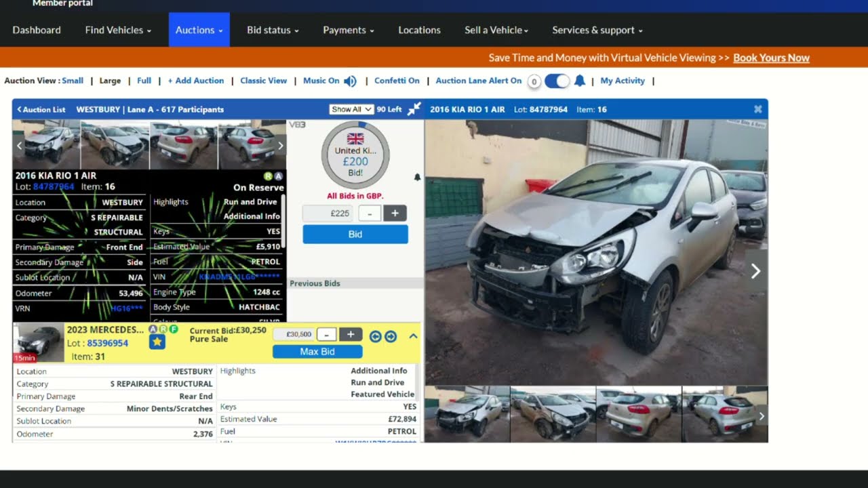Click the bell icon beside the bid circle
Image resolution: width=868 pixels, height=488 pixels.
pyautogui.click(x=417, y=177)
